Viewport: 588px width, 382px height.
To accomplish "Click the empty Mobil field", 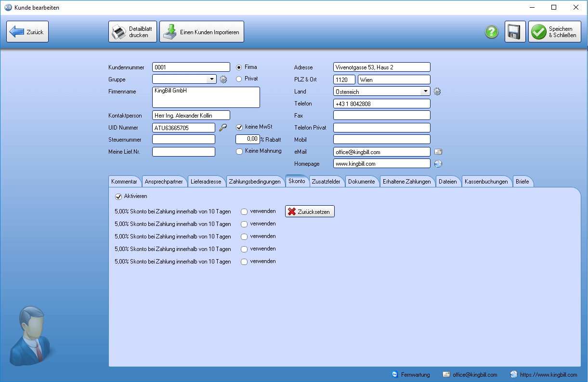I will coord(381,140).
